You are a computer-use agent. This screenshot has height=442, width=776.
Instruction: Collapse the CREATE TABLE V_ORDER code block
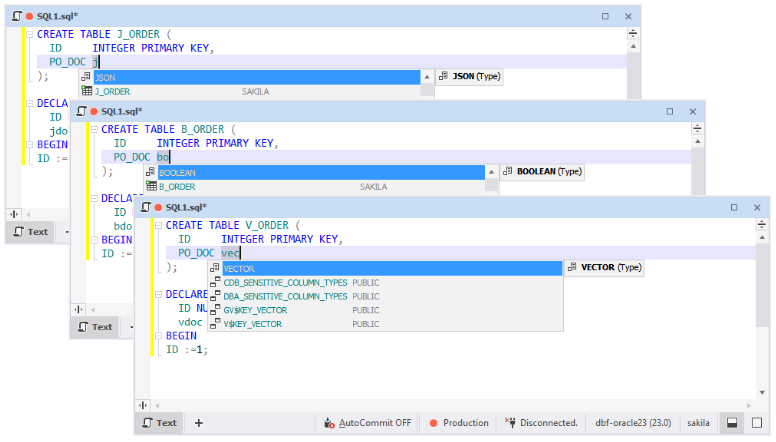(x=158, y=226)
